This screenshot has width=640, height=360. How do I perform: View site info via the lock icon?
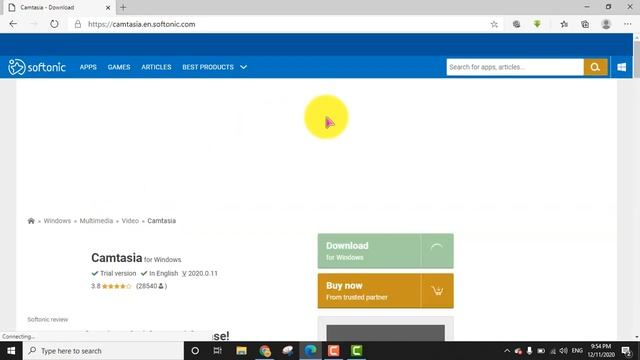pyautogui.click(x=78, y=24)
